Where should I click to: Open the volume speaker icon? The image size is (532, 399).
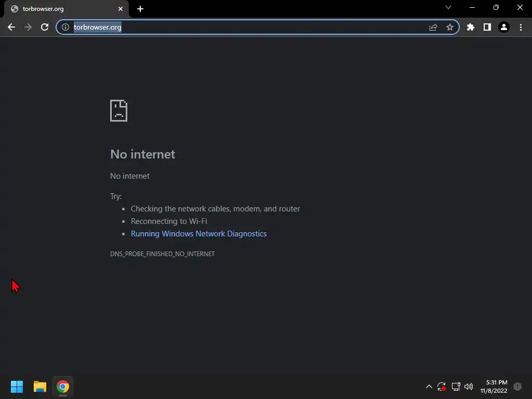tap(469, 387)
